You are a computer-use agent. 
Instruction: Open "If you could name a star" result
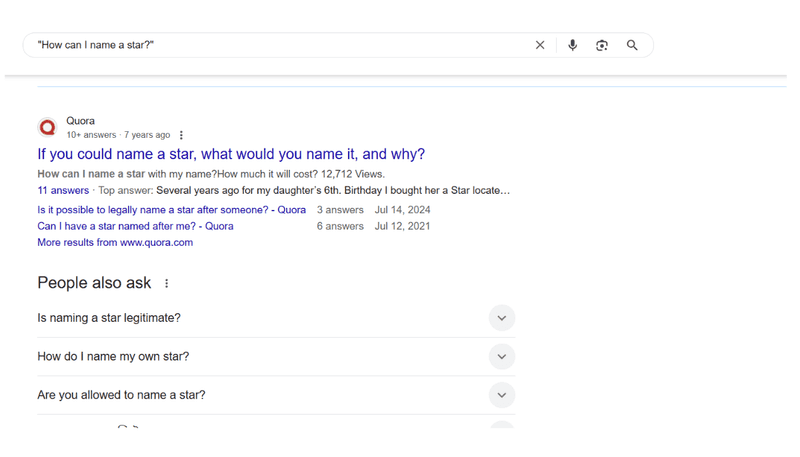(x=231, y=154)
